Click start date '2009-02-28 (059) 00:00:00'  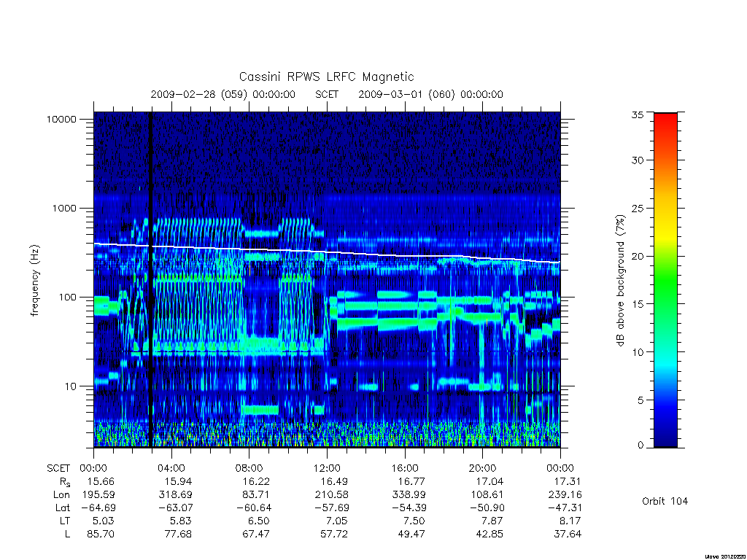coord(223,94)
